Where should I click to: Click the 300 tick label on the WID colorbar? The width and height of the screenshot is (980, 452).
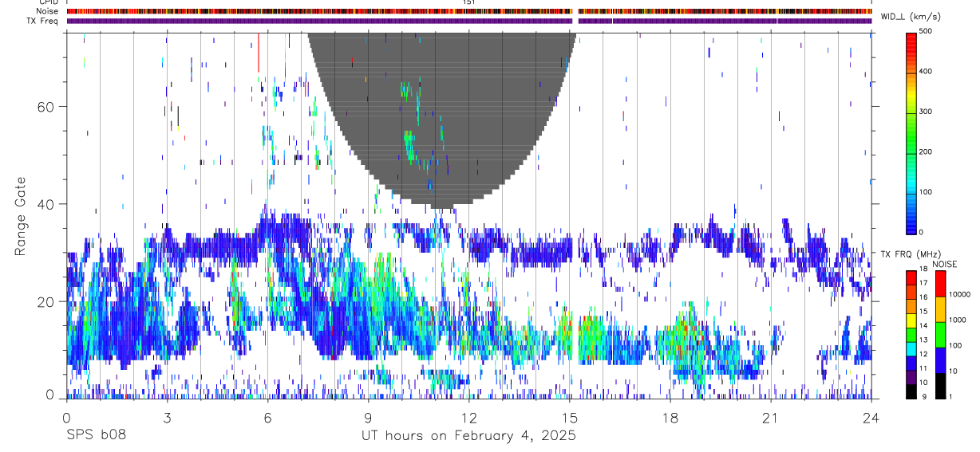tap(927, 112)
